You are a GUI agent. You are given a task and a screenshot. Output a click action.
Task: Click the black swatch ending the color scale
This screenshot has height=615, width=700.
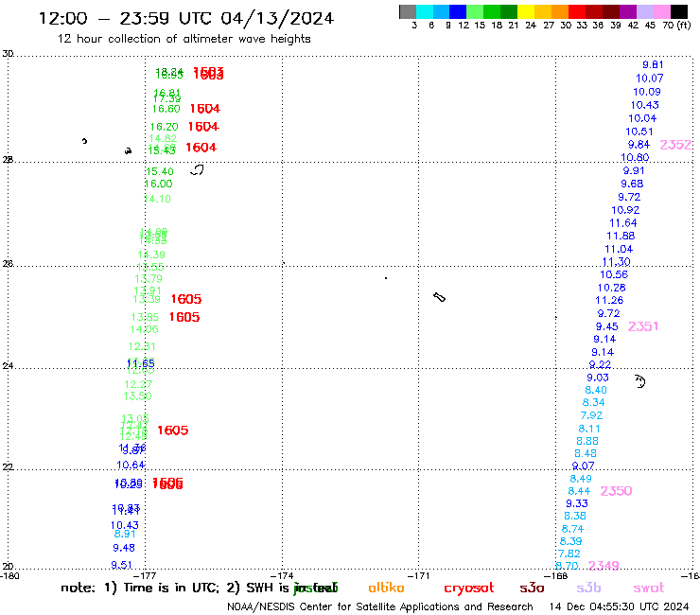(679, 11)
